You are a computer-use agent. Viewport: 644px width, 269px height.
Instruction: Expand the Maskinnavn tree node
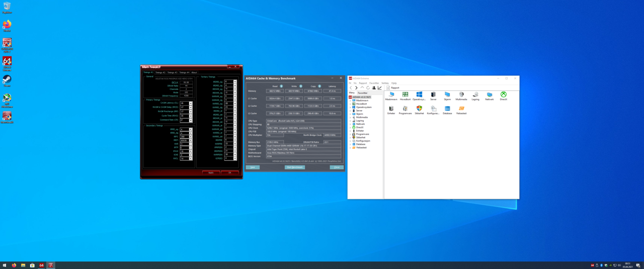[350, 101]
